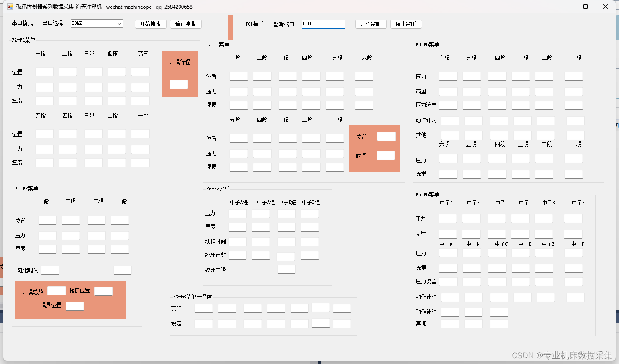The image size is (619, 364).
Task: Click the 绞牙计数 row label
Action: (216, 255)
